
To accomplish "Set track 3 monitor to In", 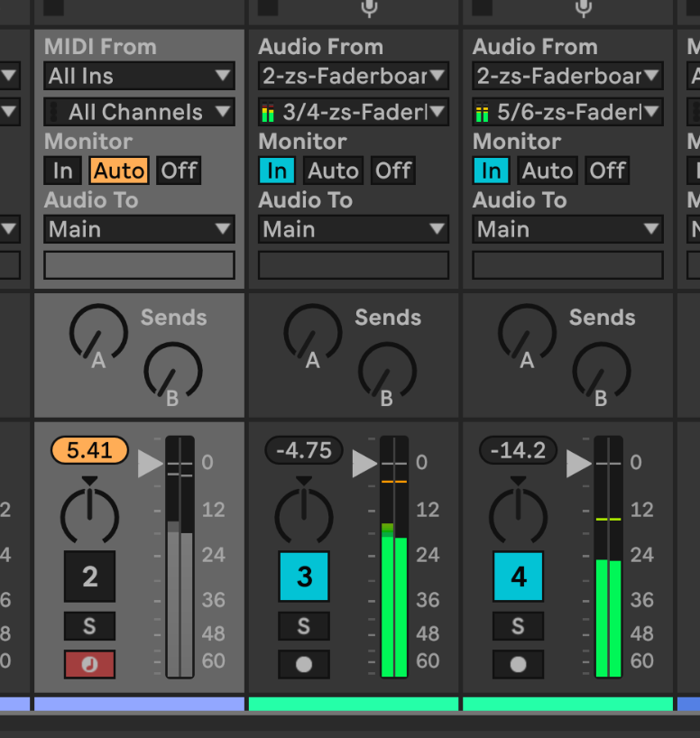I will [x=277, y=171].
